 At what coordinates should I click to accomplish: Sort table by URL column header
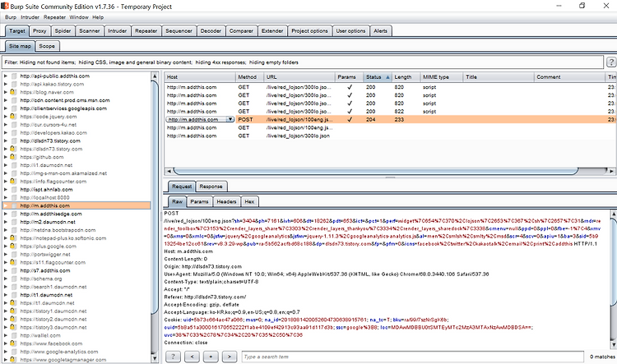coord(299,77)
